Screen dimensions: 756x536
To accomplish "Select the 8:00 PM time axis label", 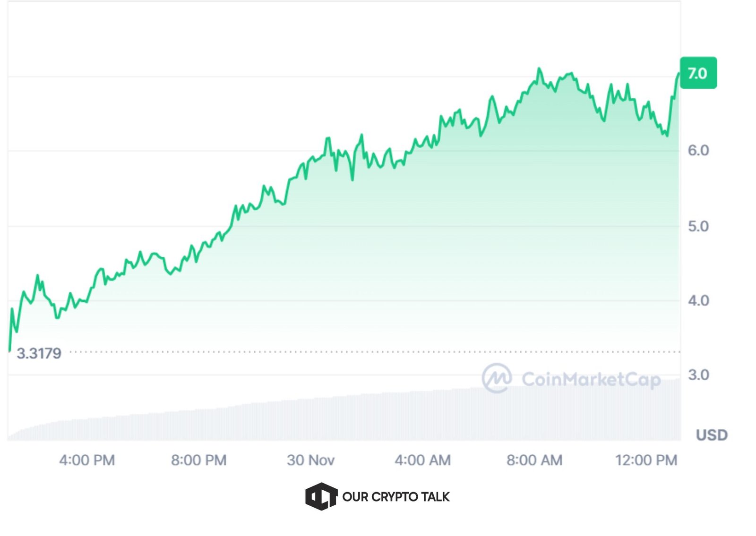I will click(199, 460).
